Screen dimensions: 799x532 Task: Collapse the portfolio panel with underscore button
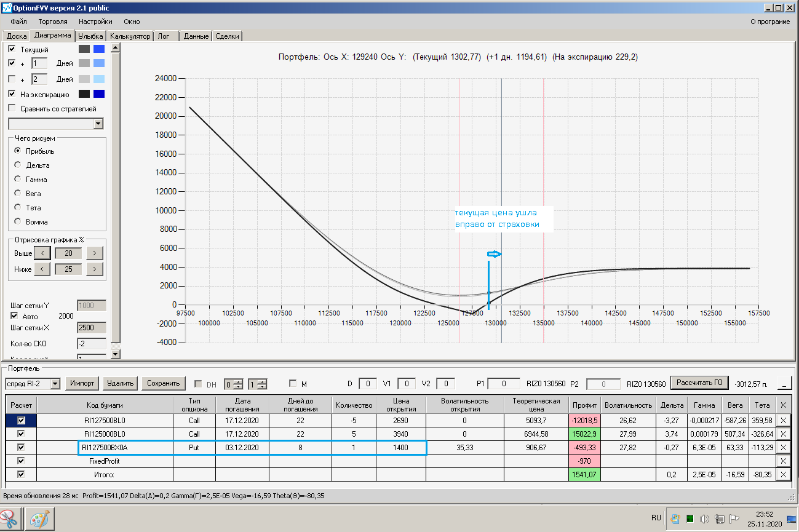784,384
